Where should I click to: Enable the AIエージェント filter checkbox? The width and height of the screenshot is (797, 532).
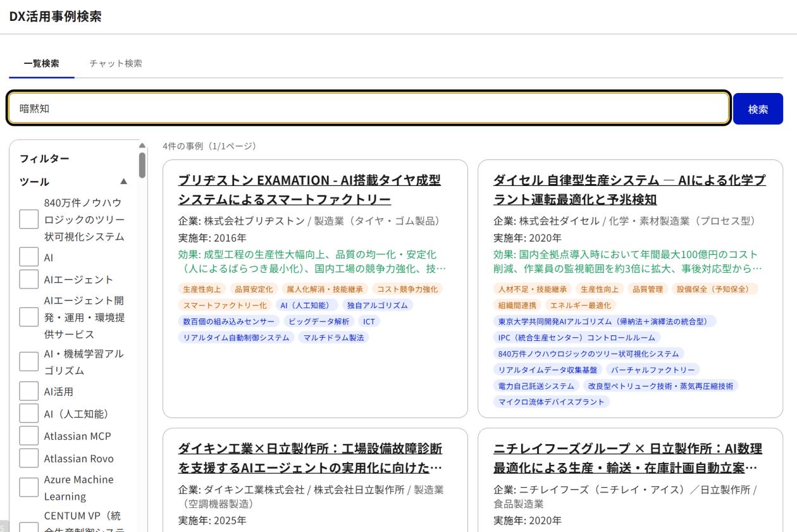point(28,279)
